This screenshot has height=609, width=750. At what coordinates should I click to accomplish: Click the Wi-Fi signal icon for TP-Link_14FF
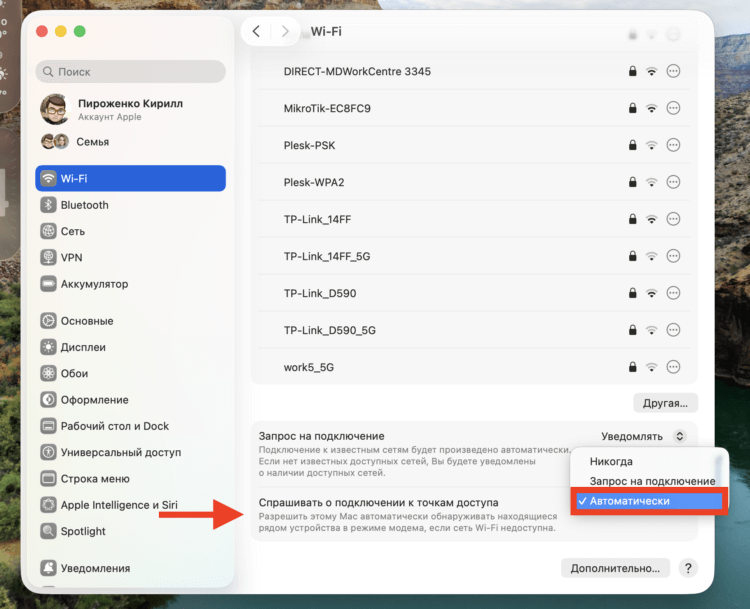[x=651, y=219]
